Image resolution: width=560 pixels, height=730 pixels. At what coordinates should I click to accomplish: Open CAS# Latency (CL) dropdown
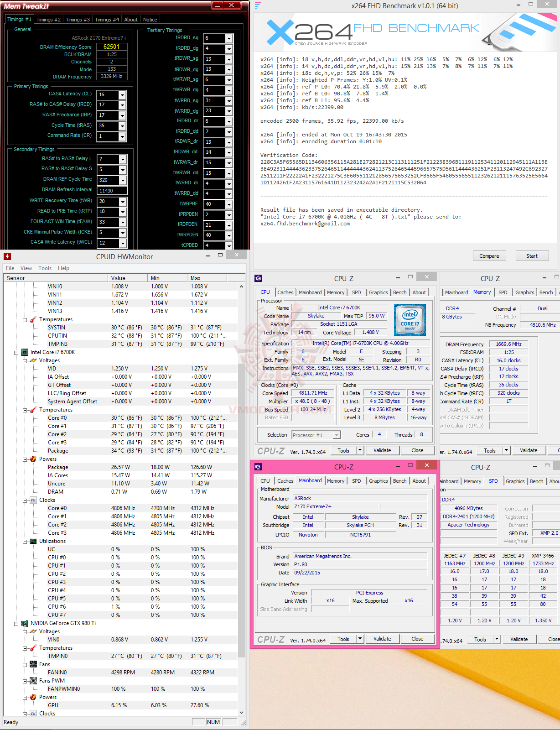click(122, 94)
